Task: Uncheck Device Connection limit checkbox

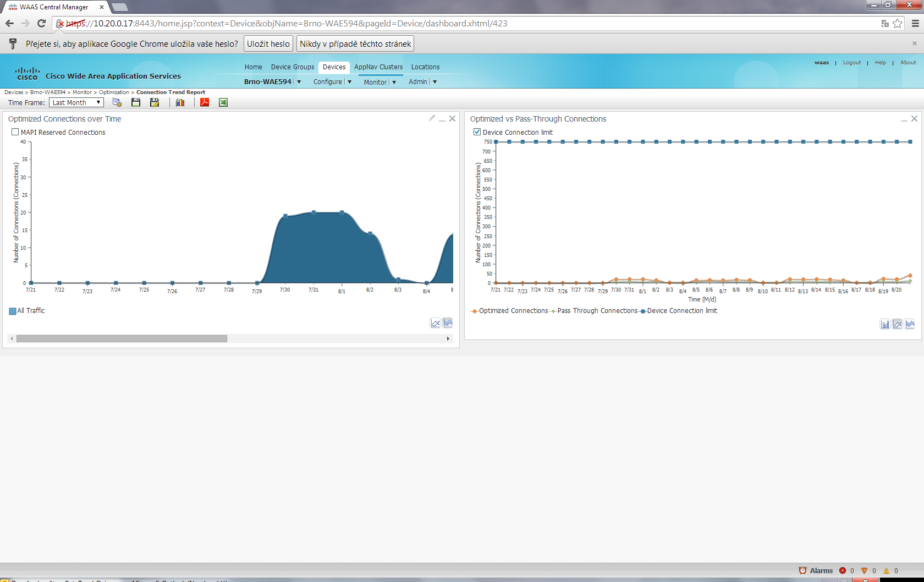Action: pyautogui.click(x=477, y=132)
